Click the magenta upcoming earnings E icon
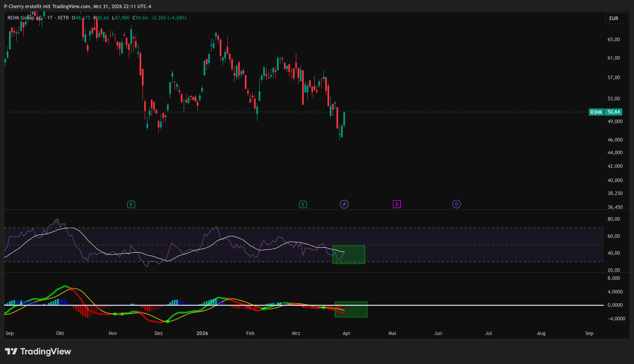This screenshot has width=634, height=364. [x=397, y=204]
